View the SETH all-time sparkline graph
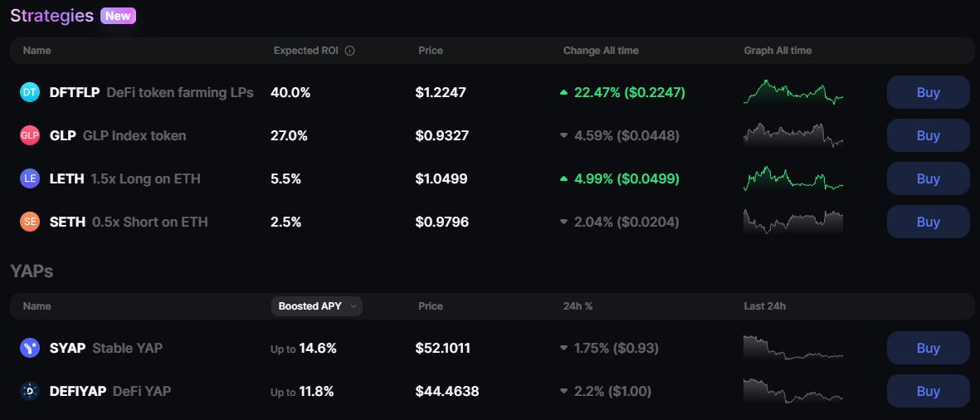 point(792,222)
